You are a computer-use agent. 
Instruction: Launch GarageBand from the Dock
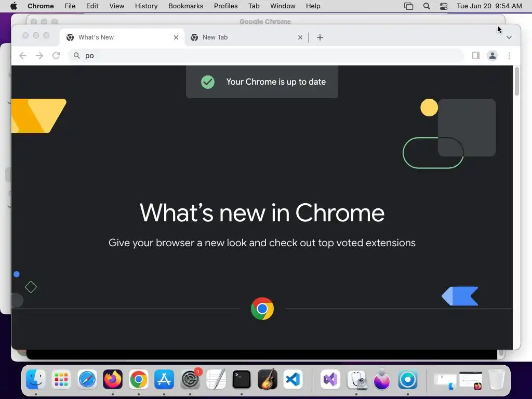[268, 379]
